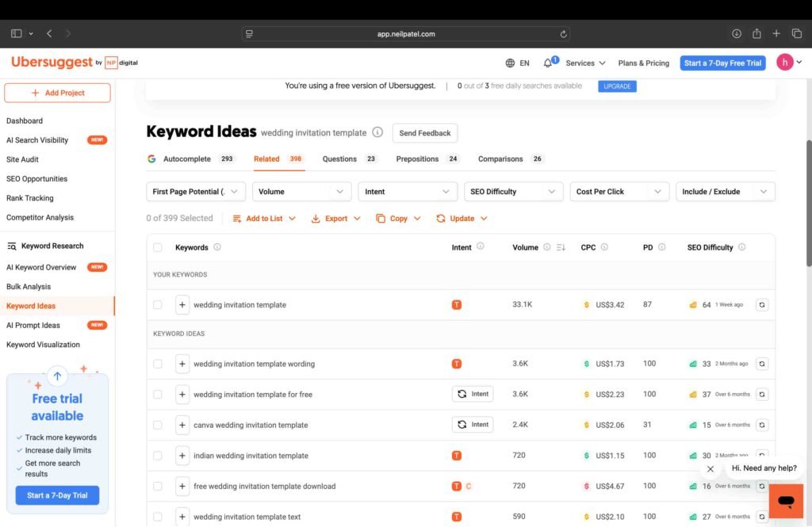Click the Safari sidebar toggle icon
This screenshot has height=527, width=812.
click(16, 33)
